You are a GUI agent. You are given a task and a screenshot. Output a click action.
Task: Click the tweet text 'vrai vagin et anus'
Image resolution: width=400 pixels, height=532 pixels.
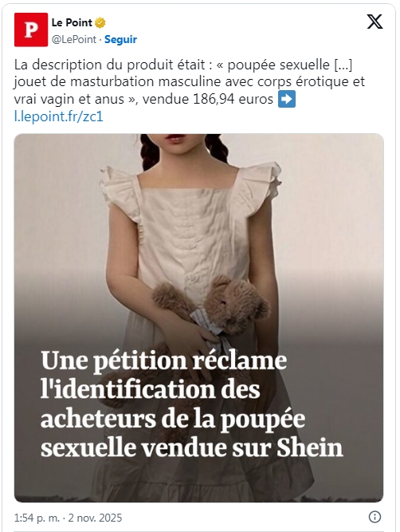pyautogui.click(x=69, y=99)
